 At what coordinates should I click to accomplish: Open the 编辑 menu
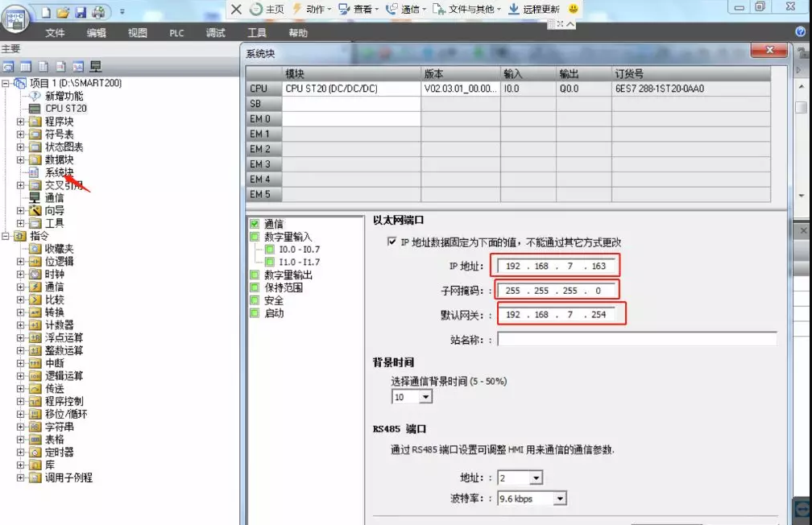(x=97, y=33)
